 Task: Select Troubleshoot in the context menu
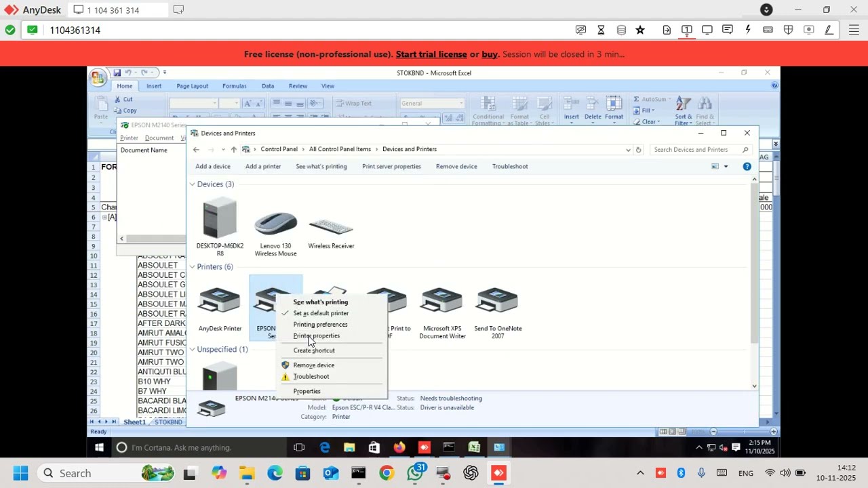click(x=311, y=376)
